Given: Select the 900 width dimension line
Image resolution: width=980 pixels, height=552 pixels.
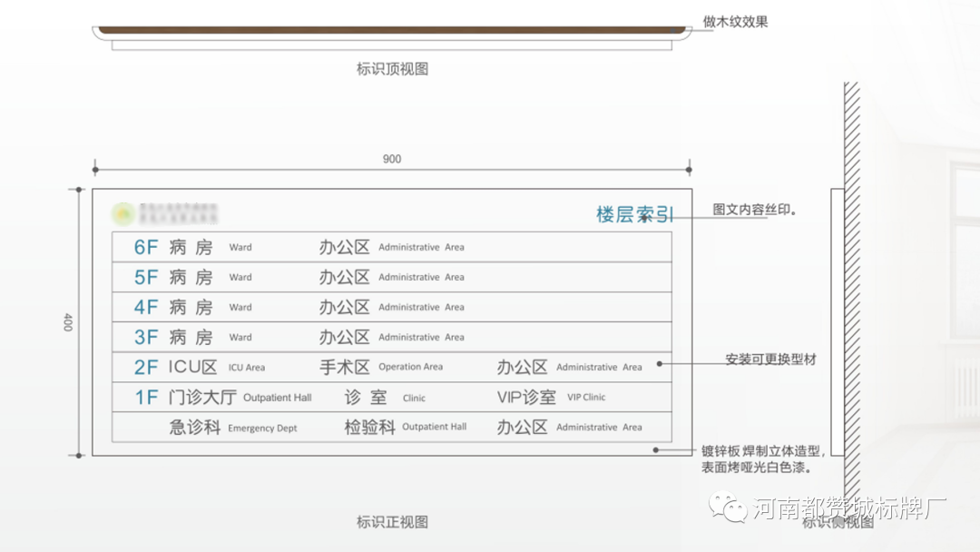Looking at the screenshot, I should point(390,159).
